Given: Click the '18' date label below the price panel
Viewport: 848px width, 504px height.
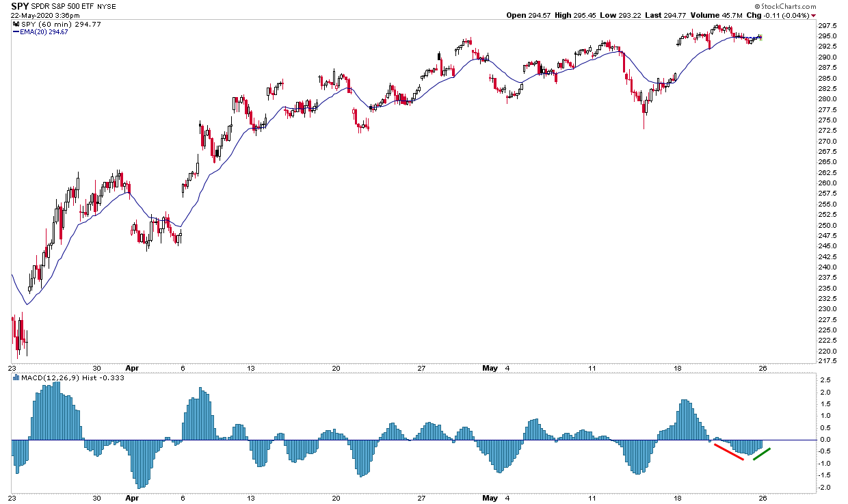Looking at the screenshot, I should click(678, 368).
